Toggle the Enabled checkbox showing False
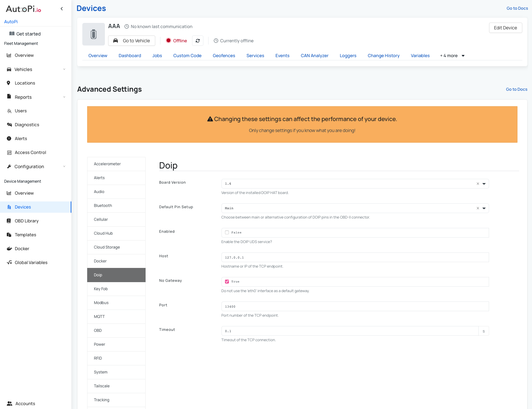 (x=227, y=232)
